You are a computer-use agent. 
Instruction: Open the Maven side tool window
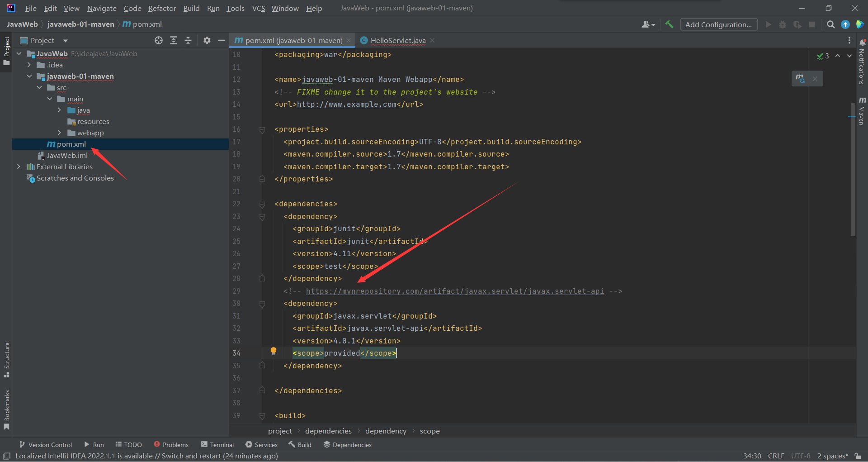click(862, 111)
